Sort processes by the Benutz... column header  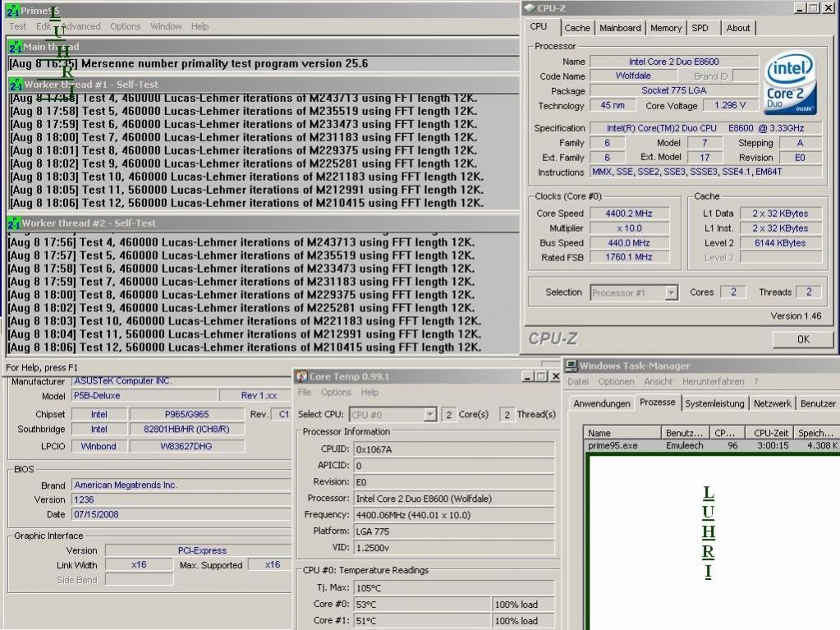[685, 433]
